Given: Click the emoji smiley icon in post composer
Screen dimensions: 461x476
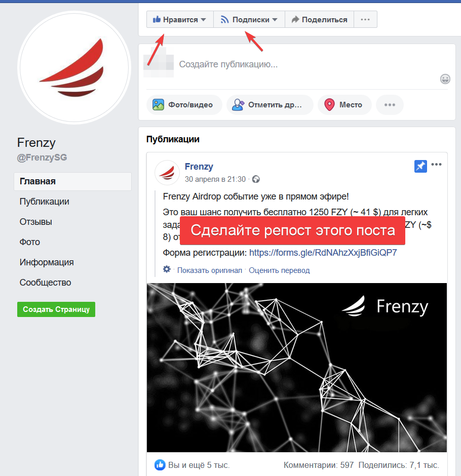Looking at the screenshot, I should (x=445, y=79).
